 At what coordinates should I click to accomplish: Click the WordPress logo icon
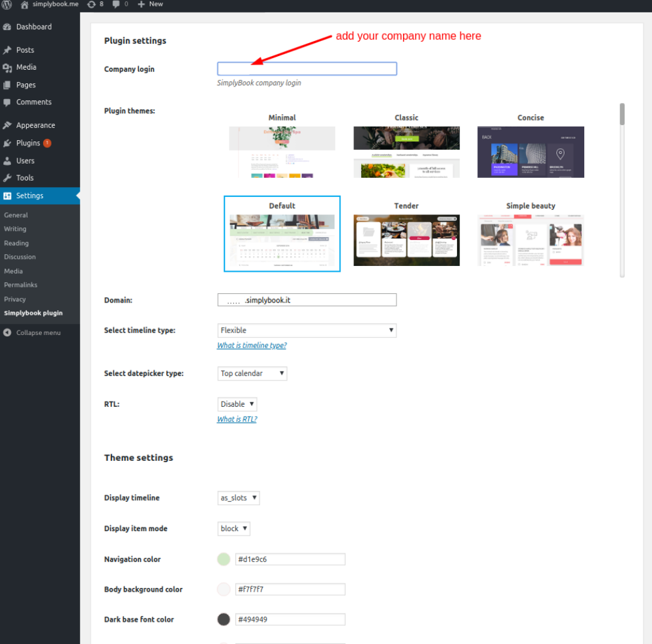[x=7, y=5]
